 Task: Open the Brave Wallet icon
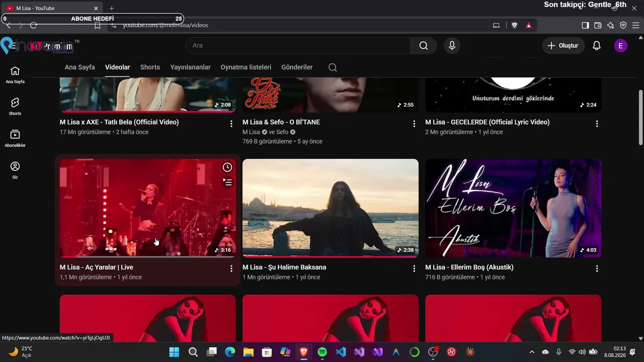pyautogui.click(x=598, y=25)
